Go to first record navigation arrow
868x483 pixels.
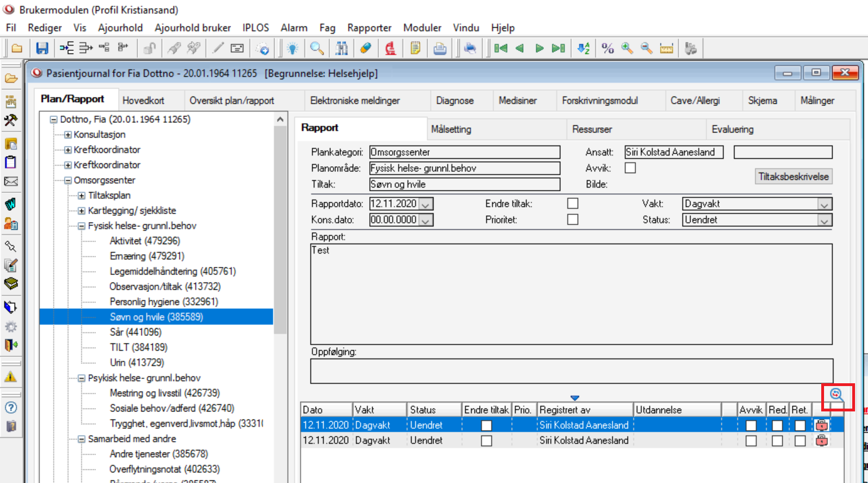[x=501, y=48]
